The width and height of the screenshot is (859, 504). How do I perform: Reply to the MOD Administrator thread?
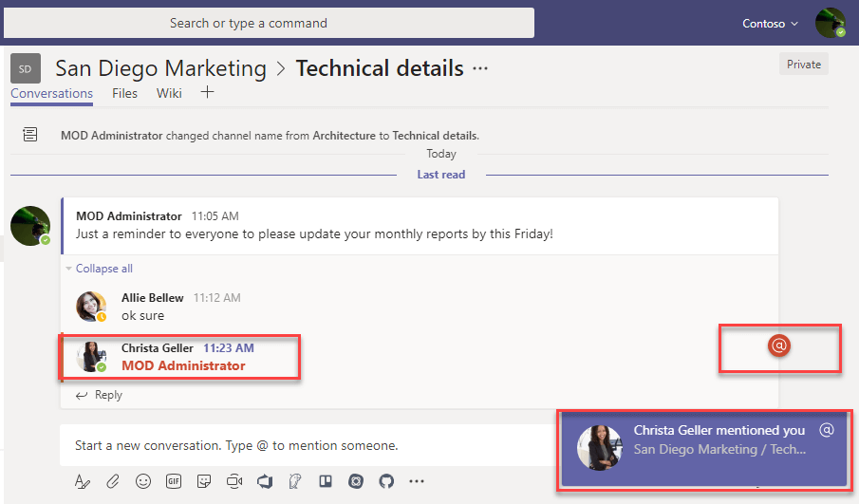[107, 395]
